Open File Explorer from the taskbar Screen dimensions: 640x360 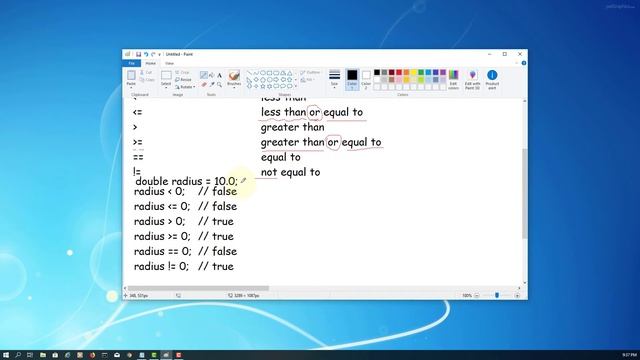pos(42,355)
